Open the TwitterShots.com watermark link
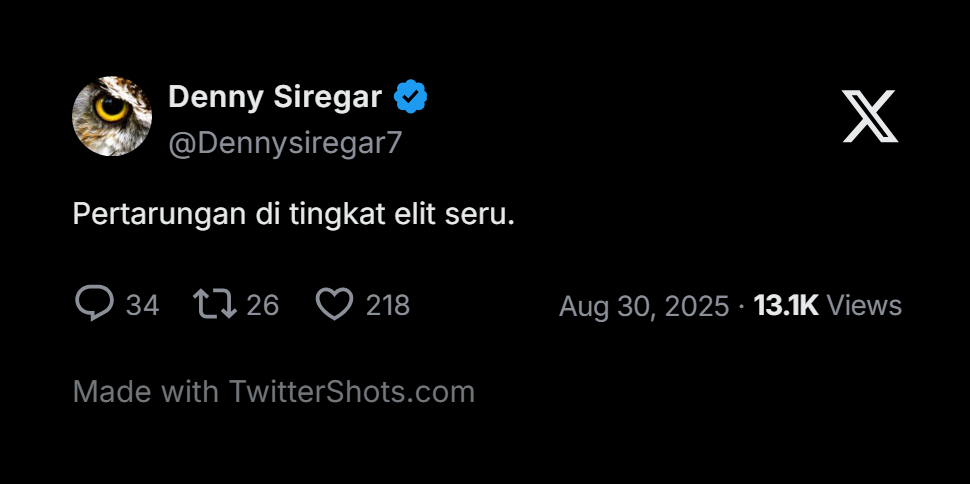This screenshot has width=970, height=484. pyautogui.click(x=352, y=391)
